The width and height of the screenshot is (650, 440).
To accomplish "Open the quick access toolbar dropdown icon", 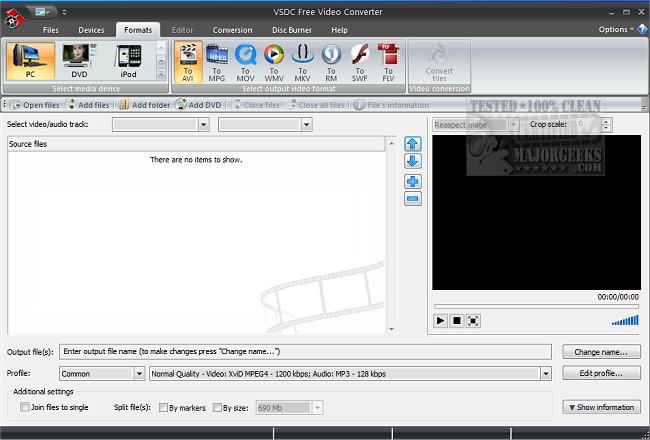I will [x=64, y=12].
